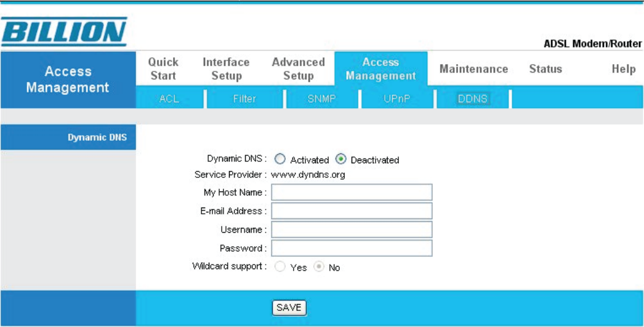Focus the Password field
Image resolution: width=644 pixels, height=327 pixels.
point(352,248)
